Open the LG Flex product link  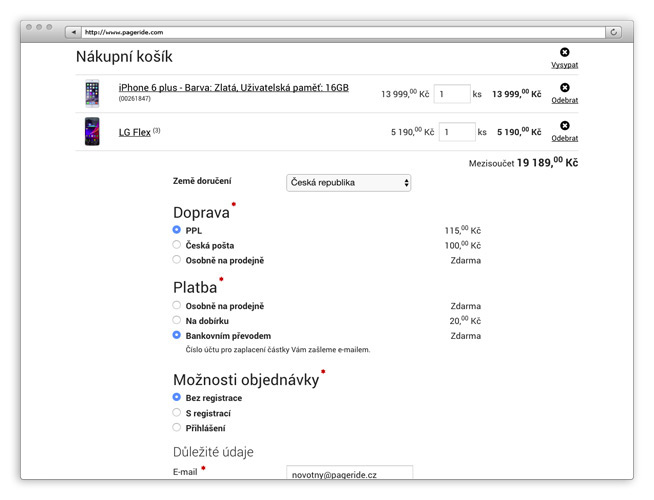click(134, 132)
